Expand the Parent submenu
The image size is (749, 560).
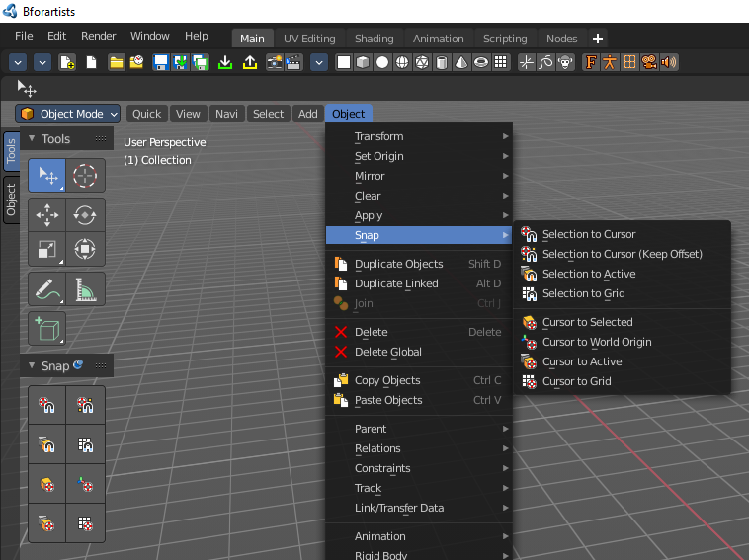(x=419, y=429)
